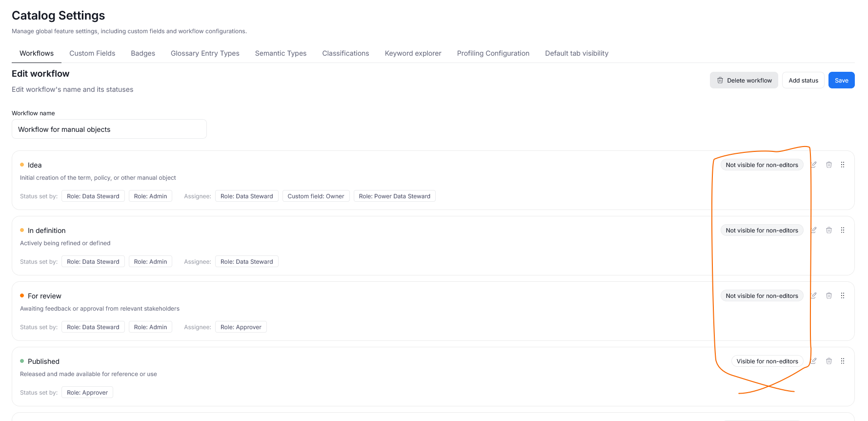The width and height of the screenshot is (868, 421).
Task: Click In definition's visibility badge
Action: [x=762, y=230]
